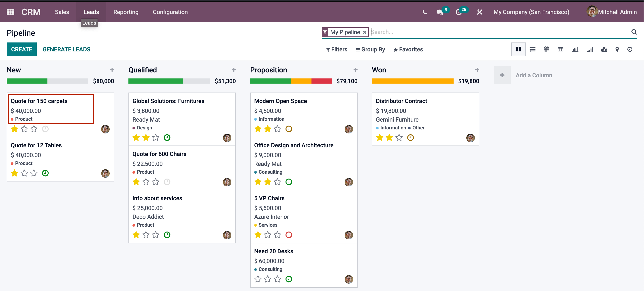
Task: Open the Group By dropdown
Action: click(370, 49)
